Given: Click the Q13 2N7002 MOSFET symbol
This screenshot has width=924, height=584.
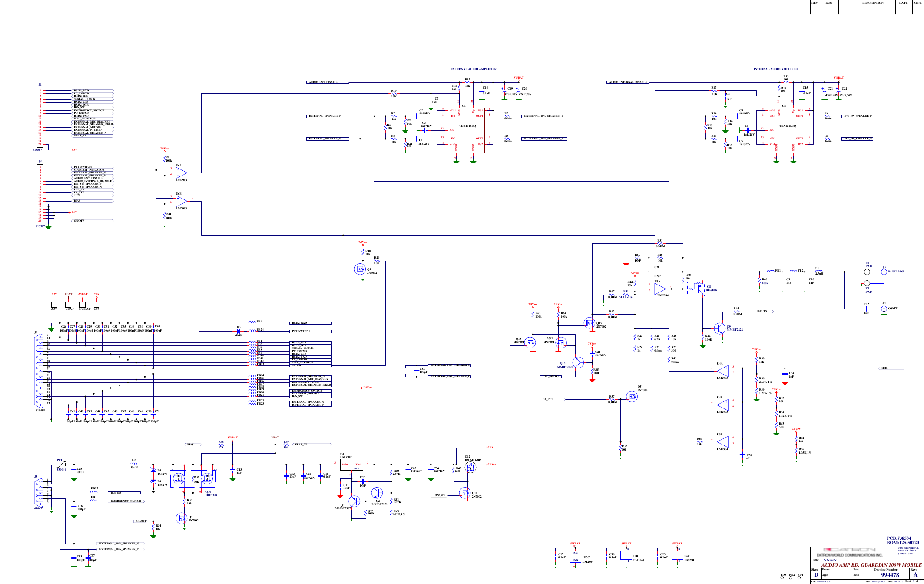Looking at the screenshot, I should pyautogui.click(x=530, y=342).
